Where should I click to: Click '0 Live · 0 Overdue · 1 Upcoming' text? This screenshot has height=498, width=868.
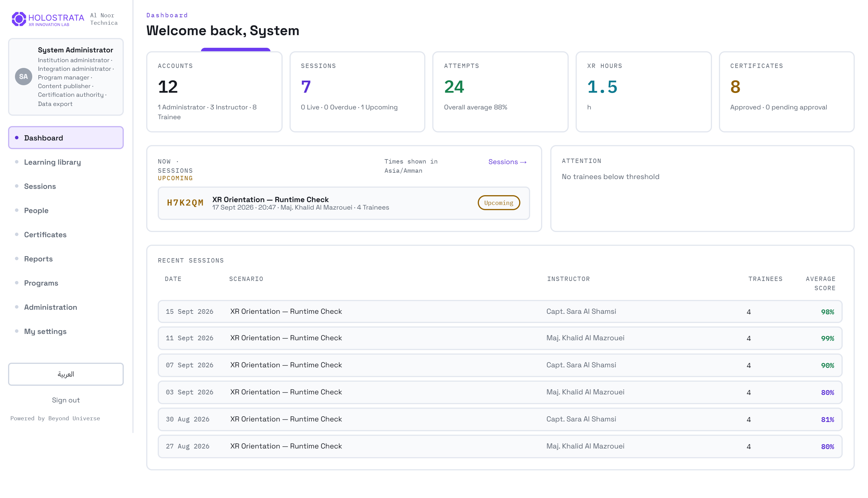tap(349, 107)
